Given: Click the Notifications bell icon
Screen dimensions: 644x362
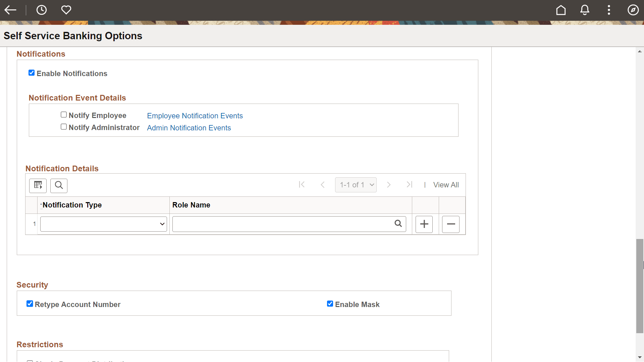Looking at the screenshot, I should point(585,10).
